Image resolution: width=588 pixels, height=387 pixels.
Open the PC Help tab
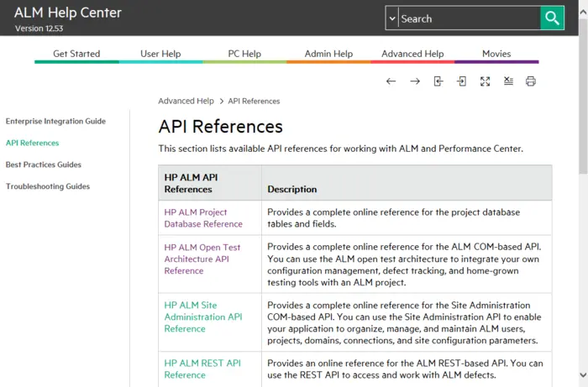click(244, 54)
